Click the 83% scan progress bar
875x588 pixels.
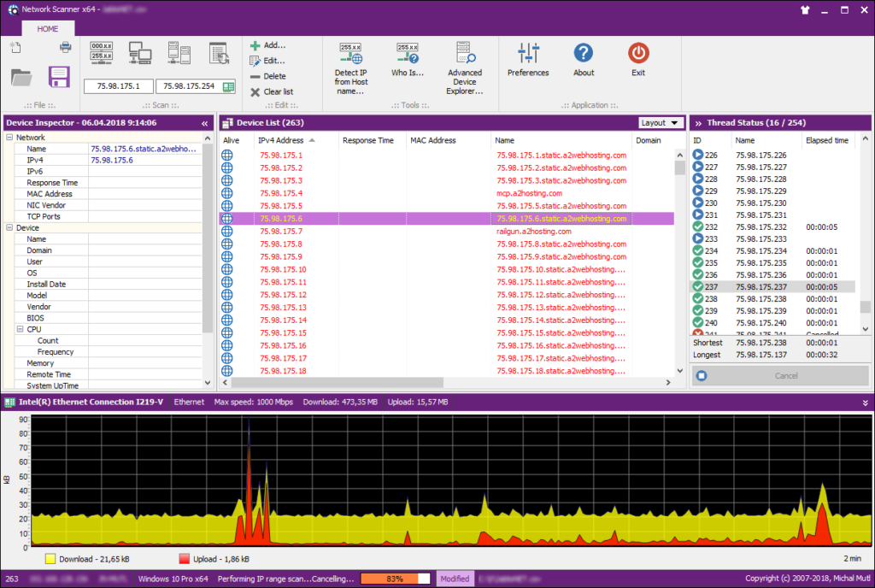click(395, 579)
